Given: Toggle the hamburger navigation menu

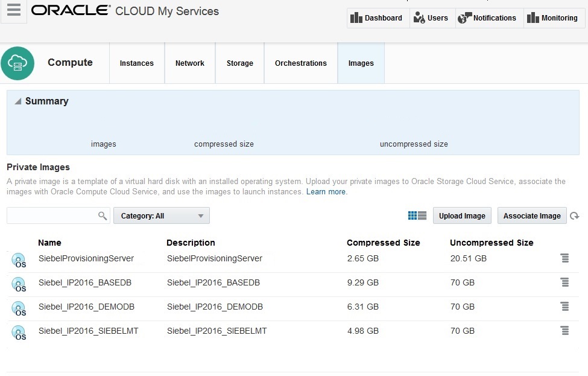Looking at the screenshot, I should [13, 10].
